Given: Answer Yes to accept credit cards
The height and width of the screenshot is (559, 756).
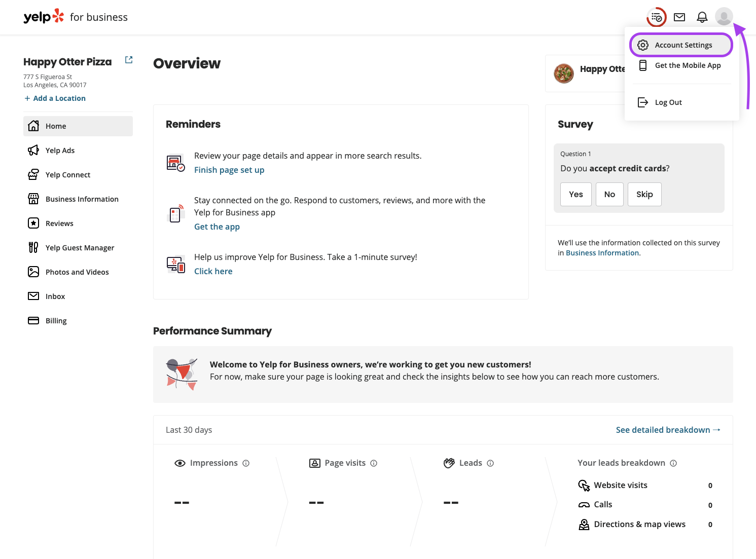Looking at the screenshot, I should pos(576,194).
